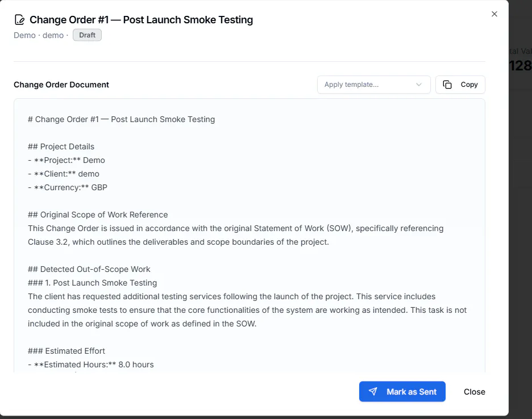Click the Draft status badge

point(87,35)
